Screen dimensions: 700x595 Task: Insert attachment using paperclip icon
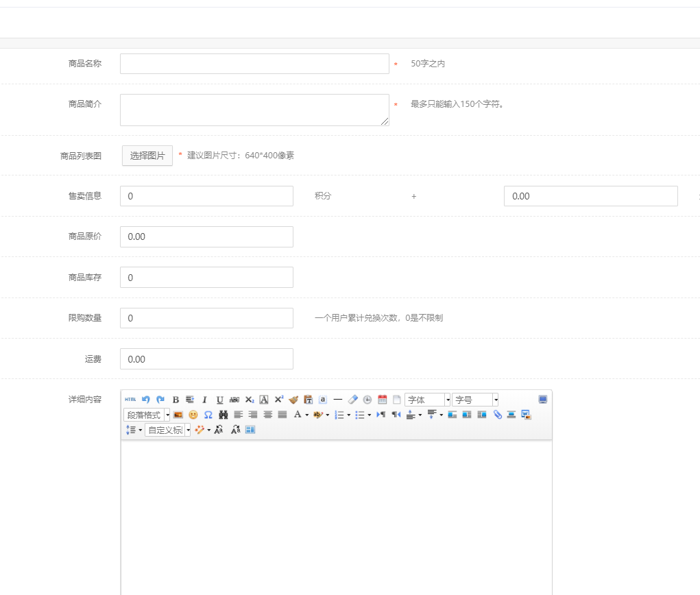pos(498,415)
